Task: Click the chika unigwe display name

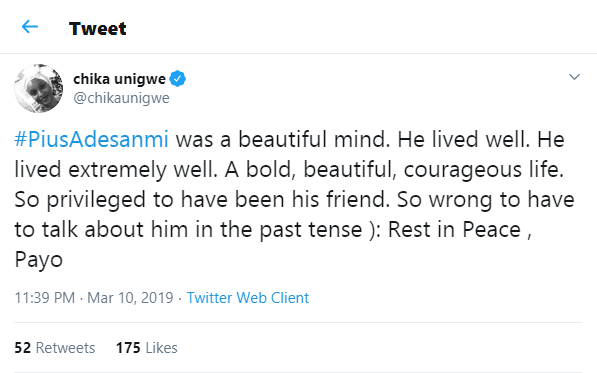Action: (119, 79)
